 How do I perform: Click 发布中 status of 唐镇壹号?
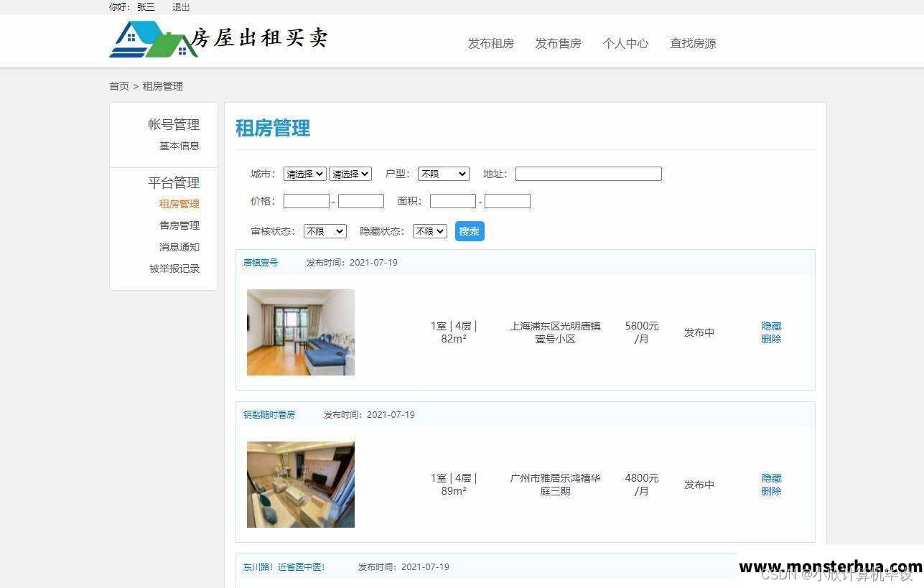coord(699,332)
